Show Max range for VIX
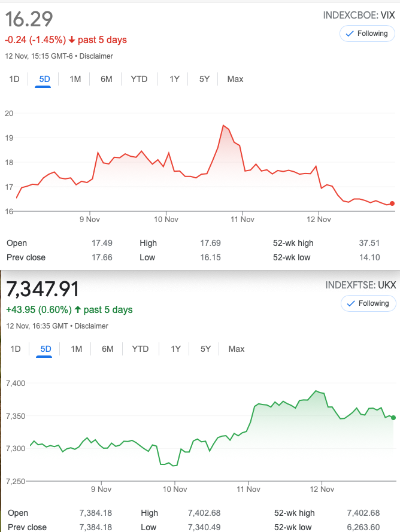Image resolution: width=400 pixels, height=532 pixels. pos(235,79)
